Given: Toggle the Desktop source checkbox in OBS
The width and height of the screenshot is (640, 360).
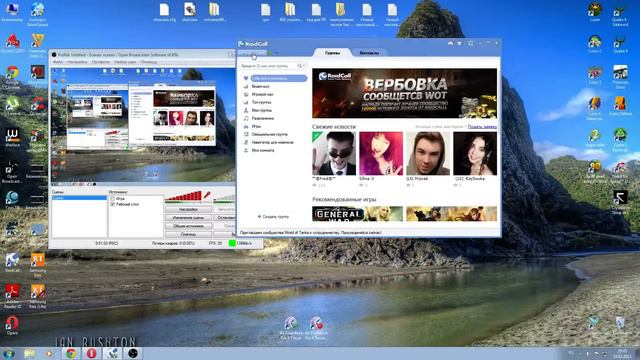Looking at the screenshot, I should (x=113, y=204).
